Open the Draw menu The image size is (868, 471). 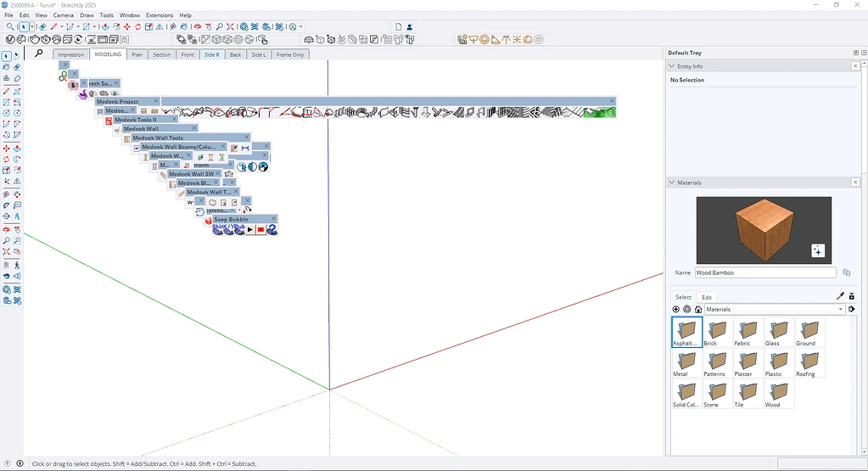tap(87, 15)
